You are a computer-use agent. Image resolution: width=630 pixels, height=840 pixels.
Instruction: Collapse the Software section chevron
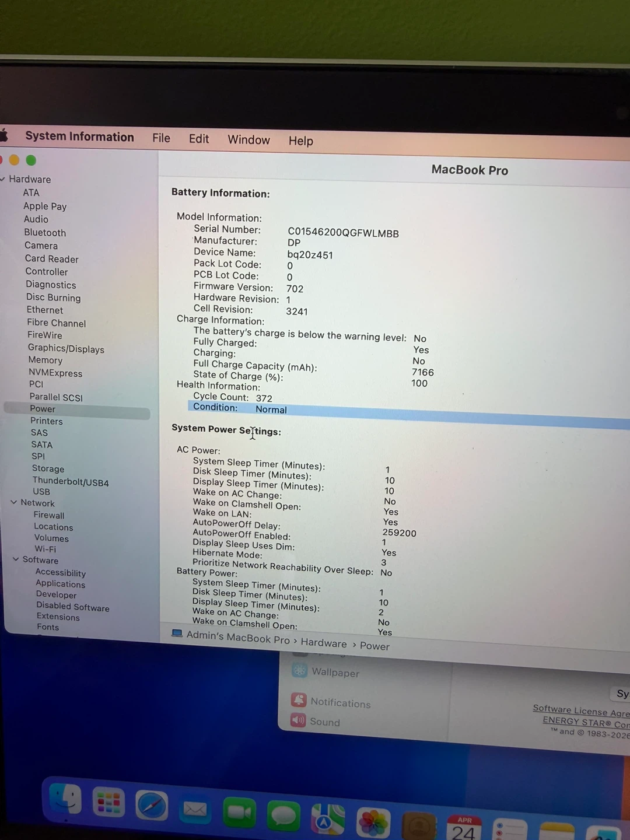point(16,559)
